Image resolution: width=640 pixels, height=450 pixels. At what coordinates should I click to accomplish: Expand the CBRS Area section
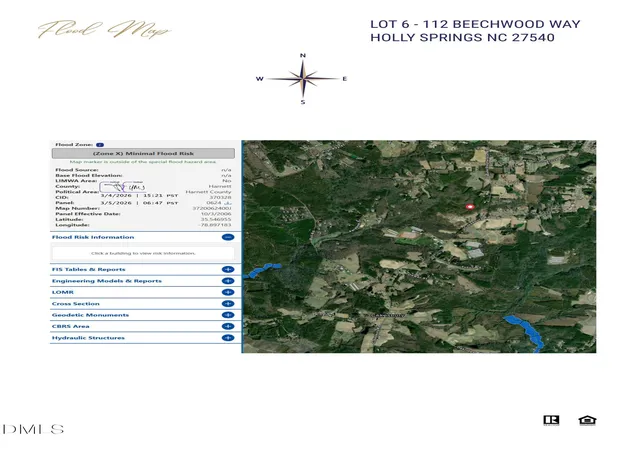pos(228,326)
